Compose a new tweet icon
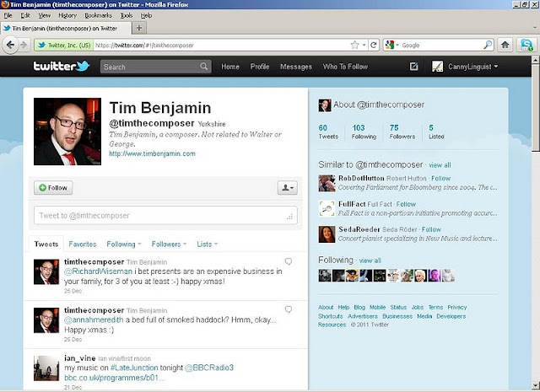The width and height of the screenshot is (540, 392). pyautogui.click(x=413, y=67)
